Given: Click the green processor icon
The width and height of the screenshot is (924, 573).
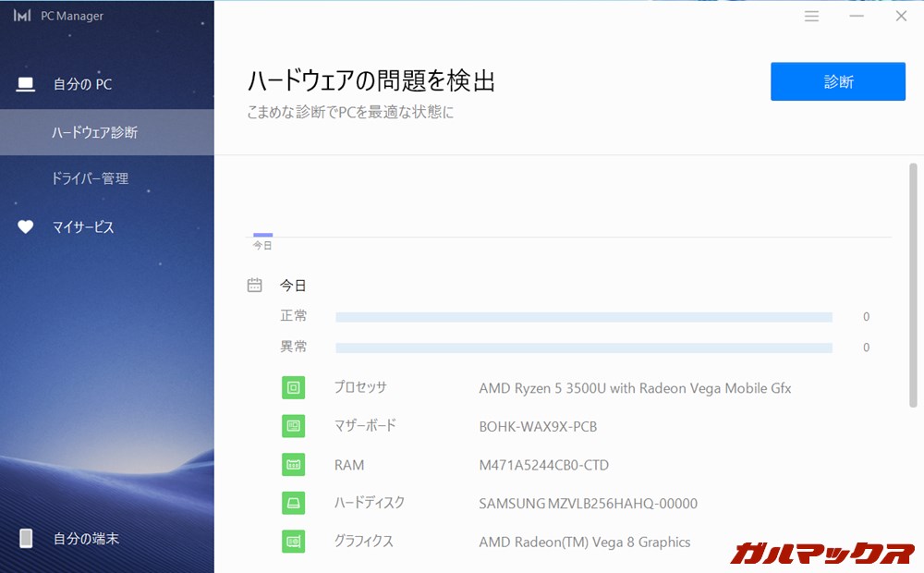Looking at the screenshot, I should click(293, 388).
